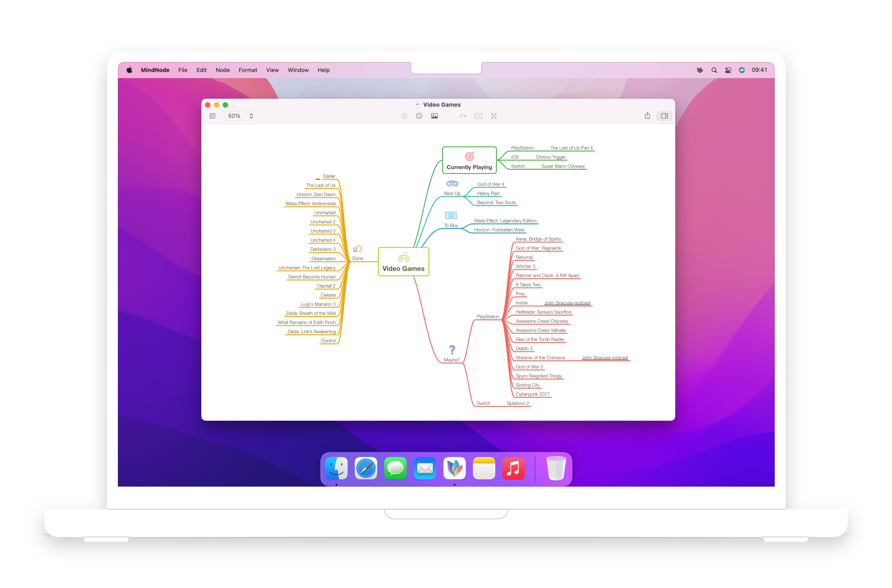Select the God of War 4 node

(490, 184)
